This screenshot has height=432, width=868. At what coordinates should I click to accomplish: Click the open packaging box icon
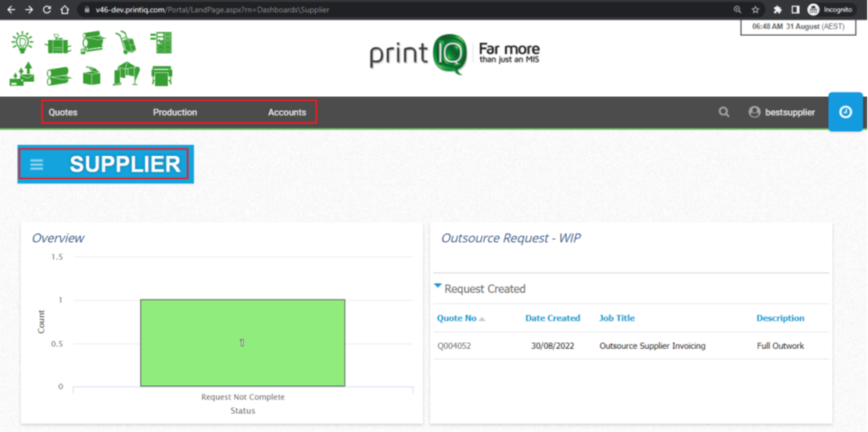pos(92,76)
